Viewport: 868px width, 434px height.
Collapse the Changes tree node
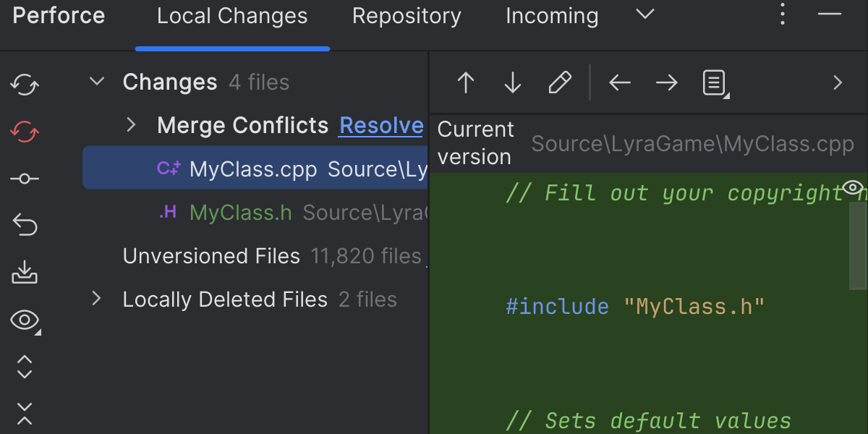pyautogui.click(x=97, y=82)
